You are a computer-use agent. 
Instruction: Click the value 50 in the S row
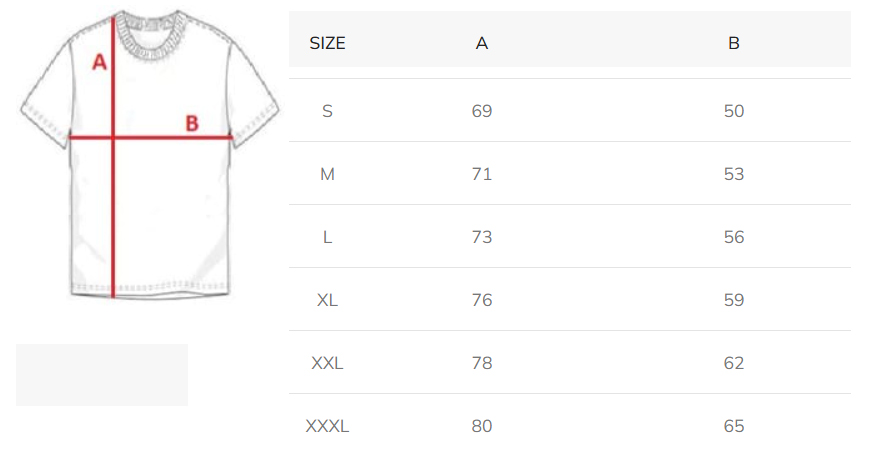point(734,111)
